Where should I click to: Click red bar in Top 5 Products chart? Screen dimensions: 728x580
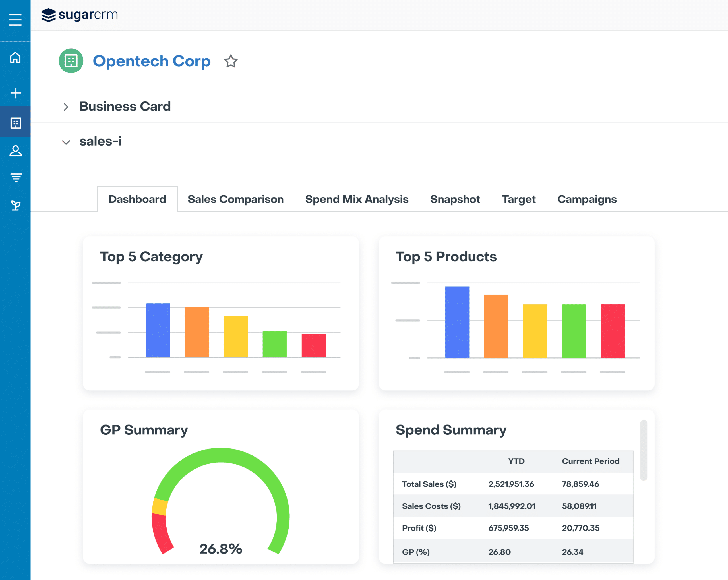coord(613,331)
